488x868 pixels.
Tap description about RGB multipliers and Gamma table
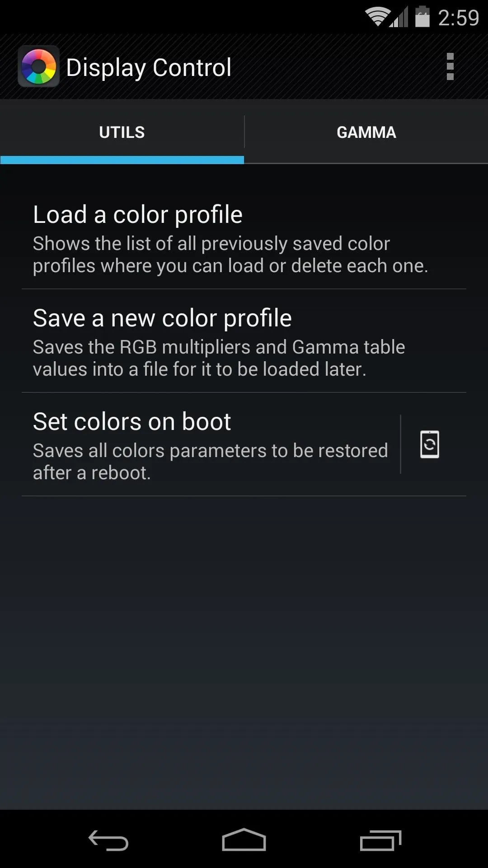tap(219, 358)
